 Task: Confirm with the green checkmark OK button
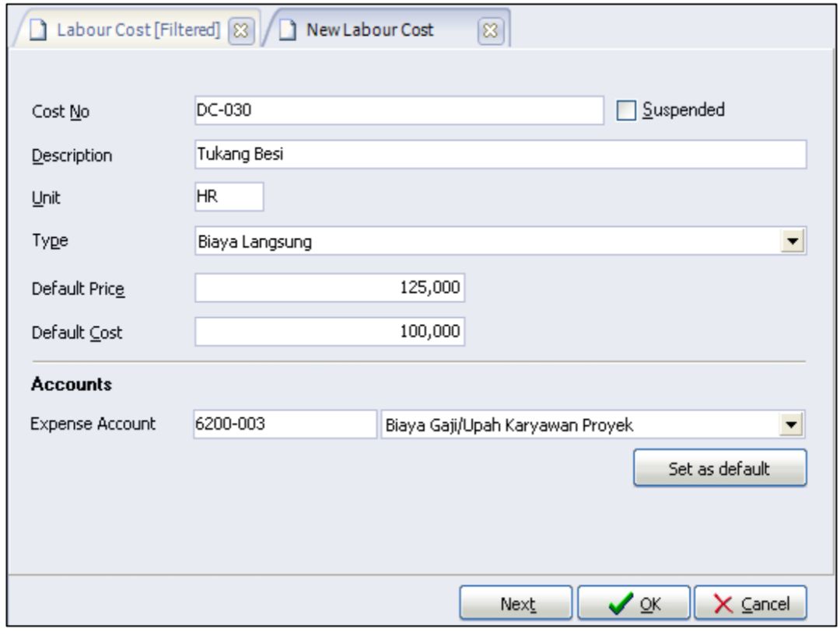633,603
